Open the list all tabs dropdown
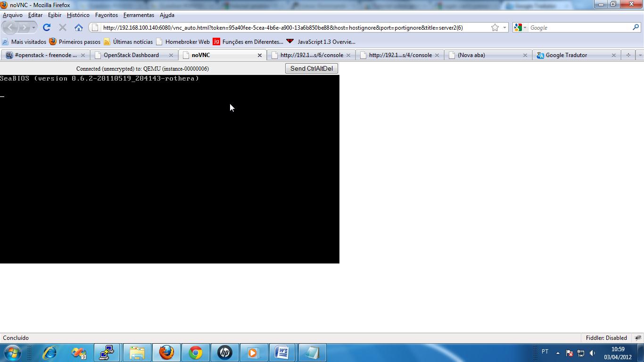 640,55
